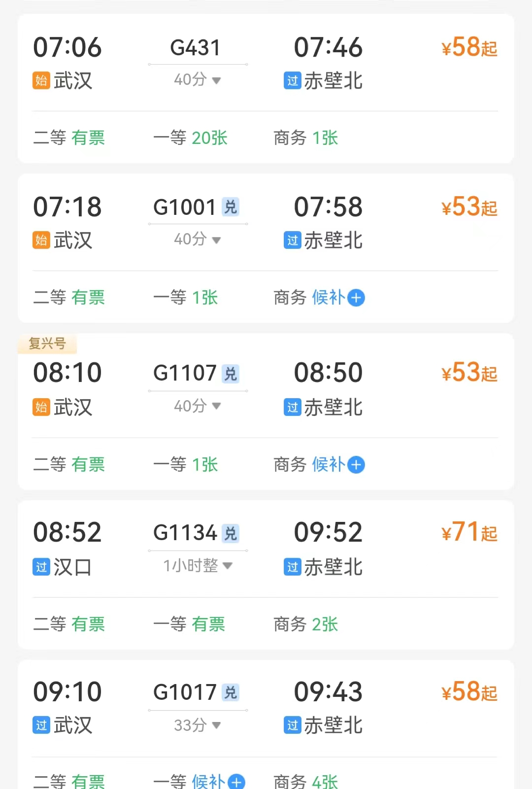
Task: Tap the ¥71起 price for G1134
Action: (x=469, y=532)
